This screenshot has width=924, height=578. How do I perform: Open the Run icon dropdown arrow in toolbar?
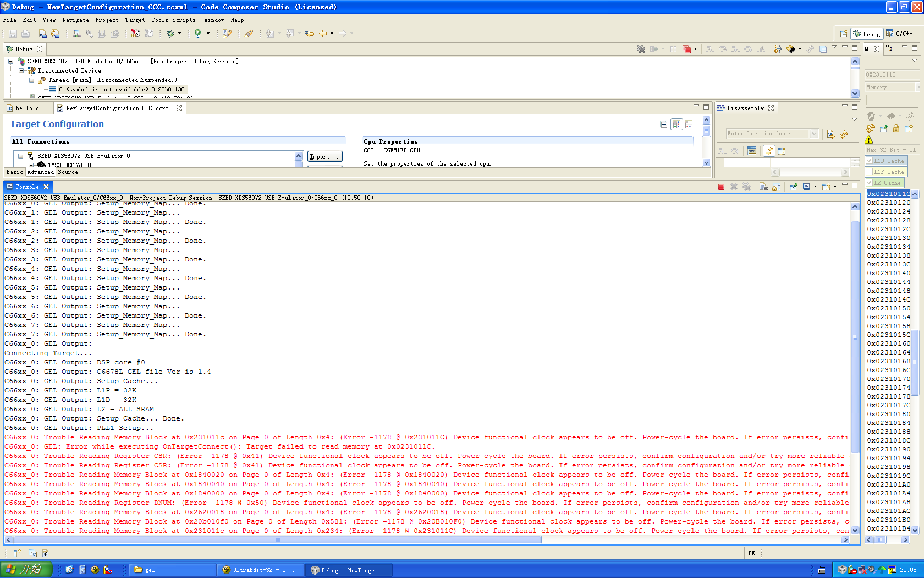coord(208,34)
